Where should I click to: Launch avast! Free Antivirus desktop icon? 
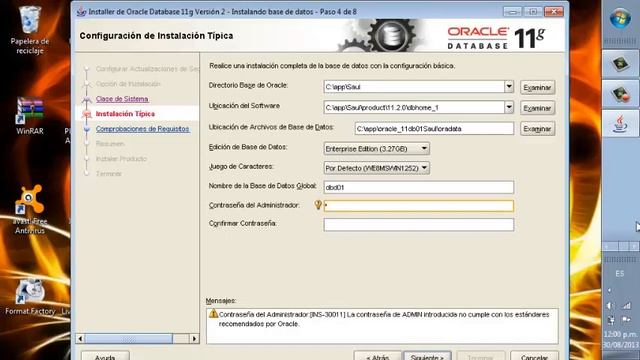pyautogui.click(x=29, y=209)
